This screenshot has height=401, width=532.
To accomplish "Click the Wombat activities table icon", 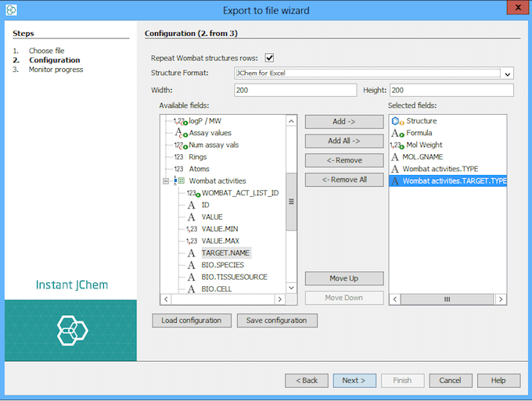I will [x=180, y=181].
